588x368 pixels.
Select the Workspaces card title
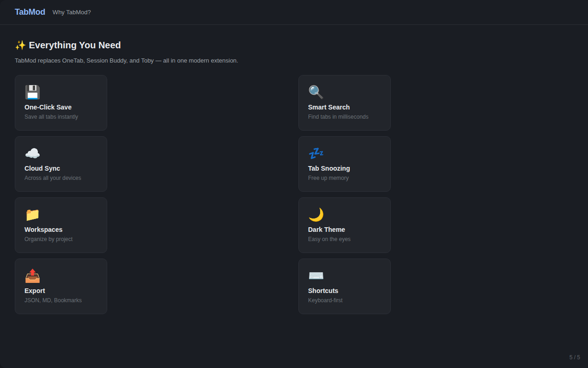click(43, 230)
